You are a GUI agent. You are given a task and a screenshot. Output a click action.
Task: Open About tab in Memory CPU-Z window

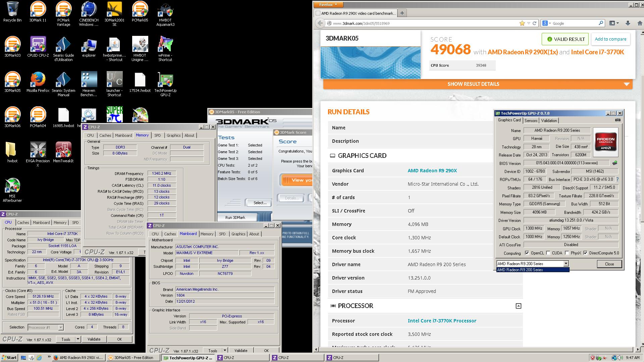tap(189, 135)
